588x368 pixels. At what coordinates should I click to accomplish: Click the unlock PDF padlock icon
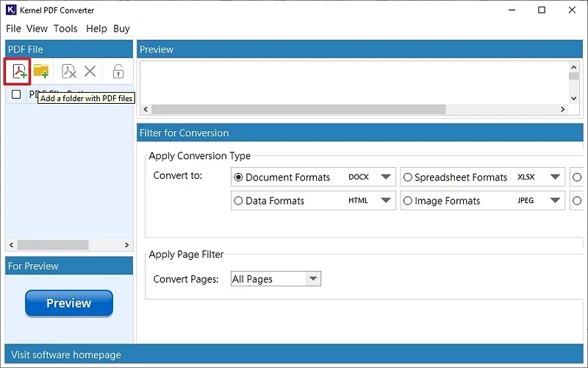[118, 71]
